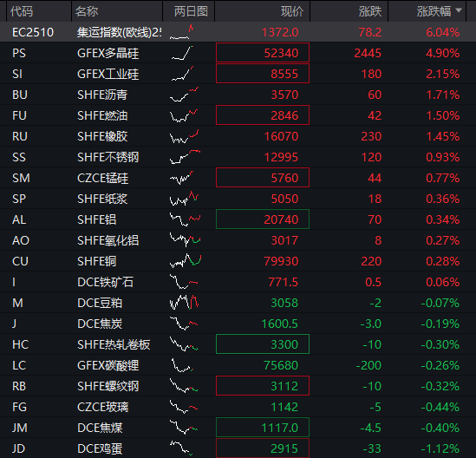Viewport: 476px width, 458px height.
Task: Open the DCE焦炭 two-day mini chart
Action: (184, 324)
